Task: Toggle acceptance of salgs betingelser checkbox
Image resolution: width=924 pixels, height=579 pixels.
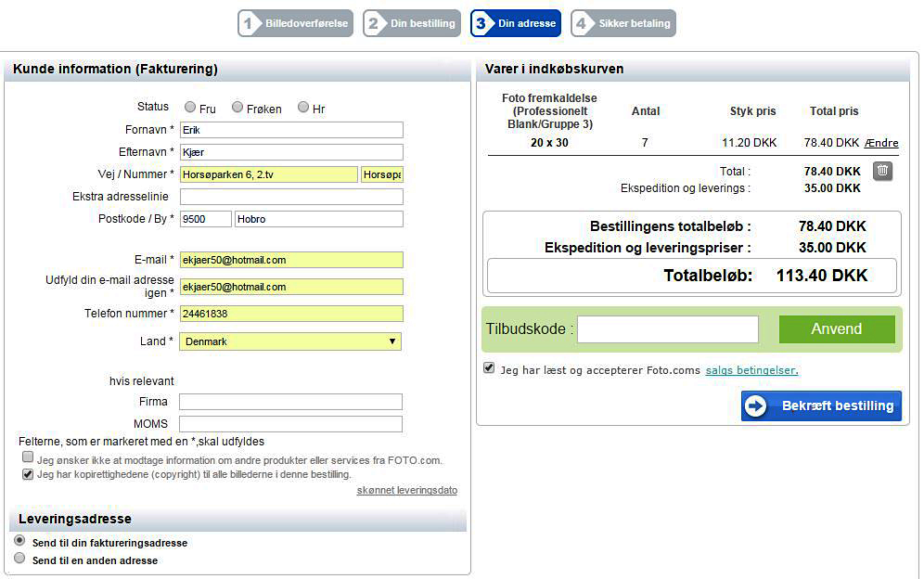Action: (489, 368)
